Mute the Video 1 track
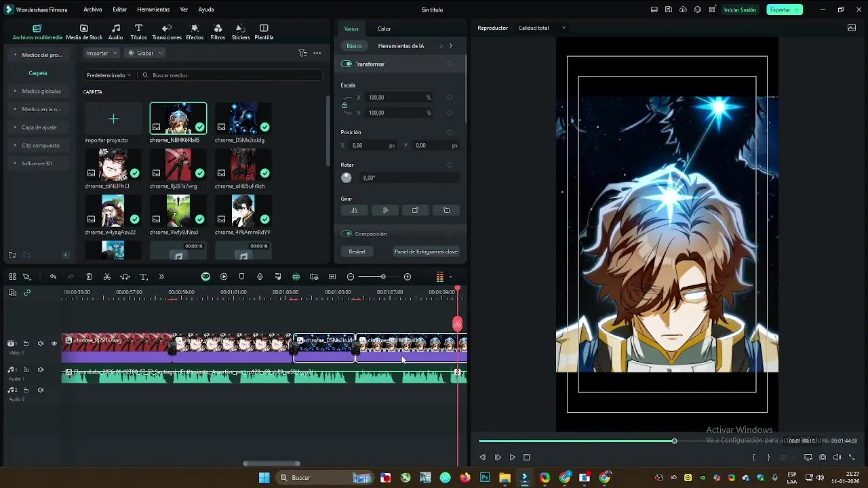Viewport: 868px width, 488px height. pos(41,344)
